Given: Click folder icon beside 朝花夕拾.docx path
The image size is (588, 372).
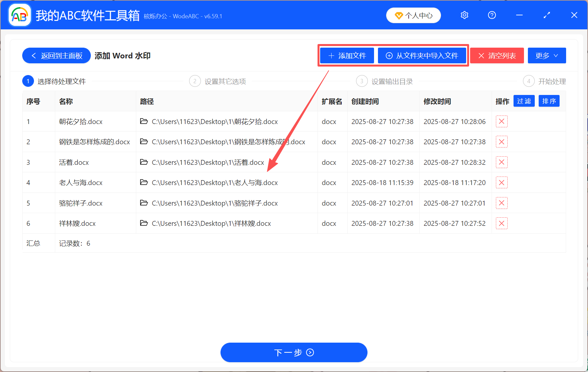Looking at the screenshot, I should 144,121.
